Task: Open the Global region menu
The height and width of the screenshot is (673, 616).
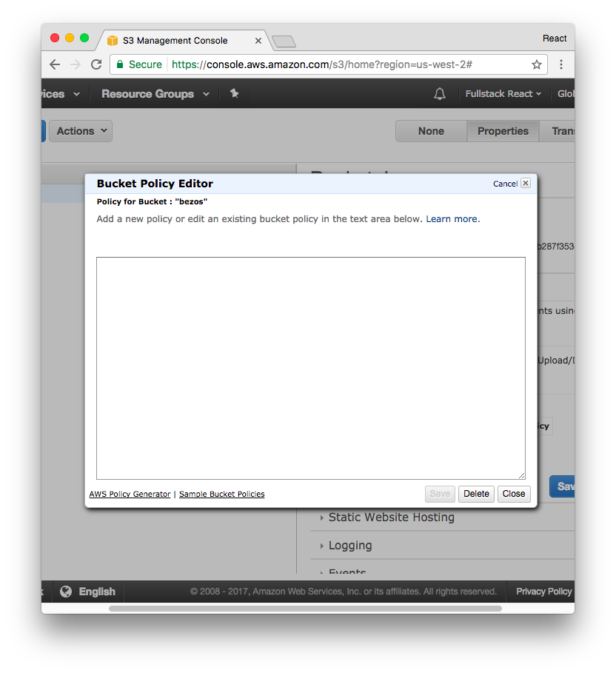Action: (x=566, y=93)
